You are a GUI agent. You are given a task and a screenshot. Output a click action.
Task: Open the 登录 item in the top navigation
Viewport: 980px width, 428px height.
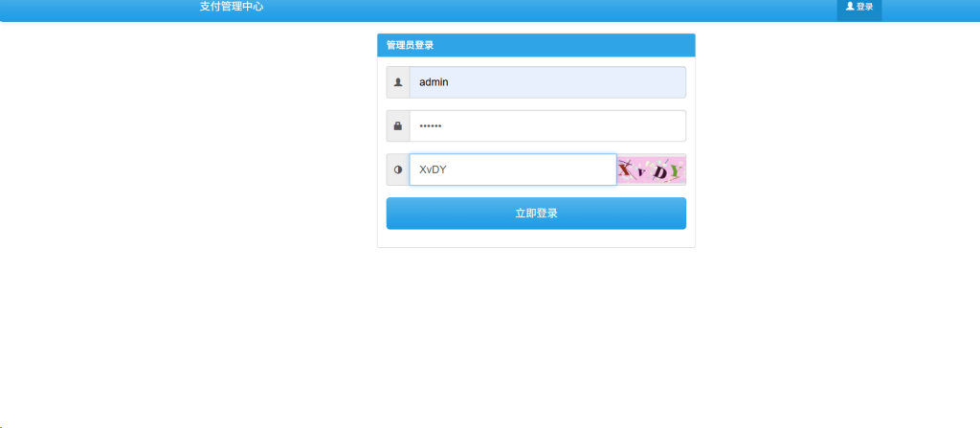pyautogui.click(x=859, y=8)
